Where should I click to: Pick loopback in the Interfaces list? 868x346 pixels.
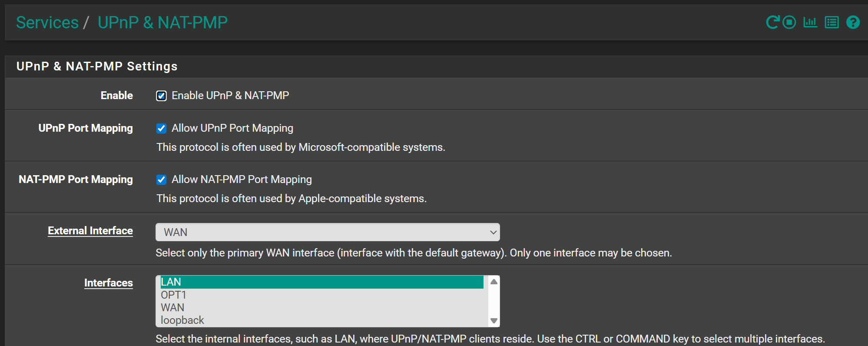321,320
